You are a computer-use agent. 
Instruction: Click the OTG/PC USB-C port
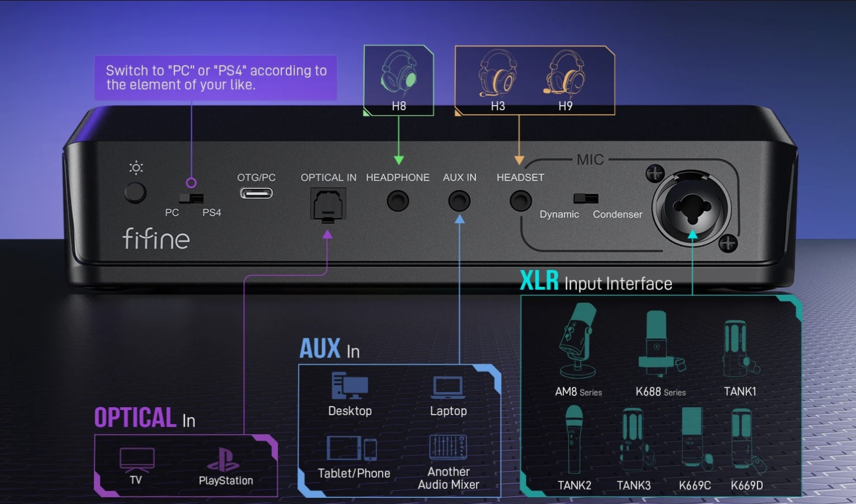tap(256, 193)
